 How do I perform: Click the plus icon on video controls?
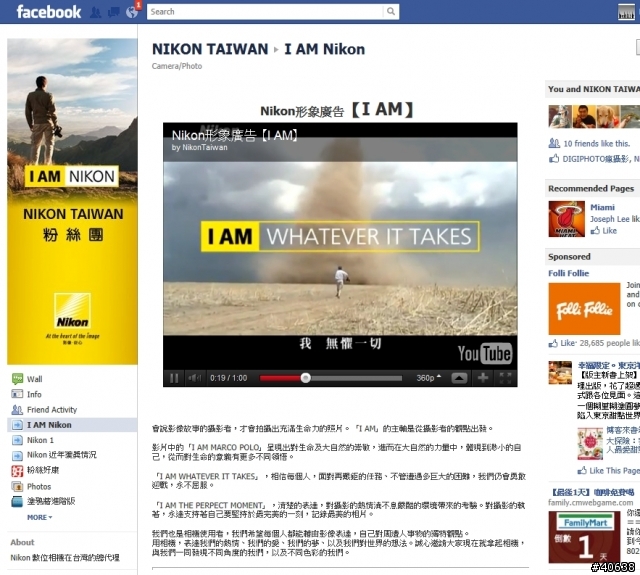click(483, 378)
